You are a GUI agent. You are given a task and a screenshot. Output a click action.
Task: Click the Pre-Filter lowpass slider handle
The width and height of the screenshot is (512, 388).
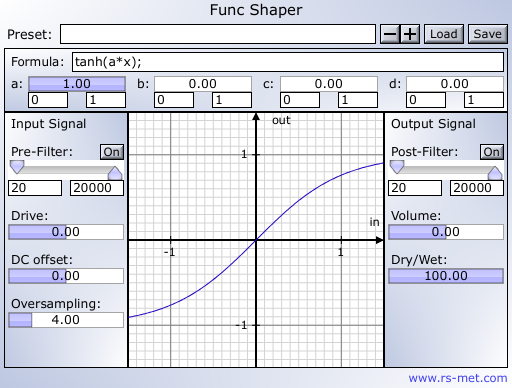point(115,173)
